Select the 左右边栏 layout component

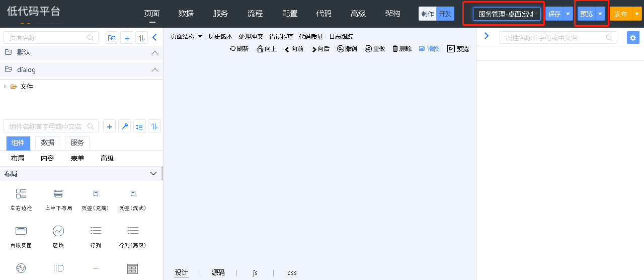[x=21, y=199]
